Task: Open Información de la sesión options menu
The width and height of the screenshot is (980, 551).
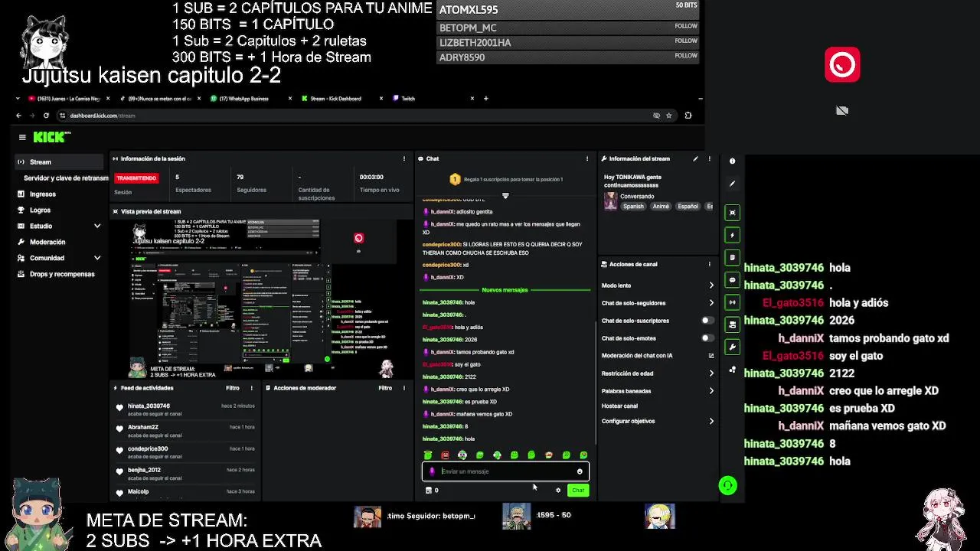Action: coord(404,158)
